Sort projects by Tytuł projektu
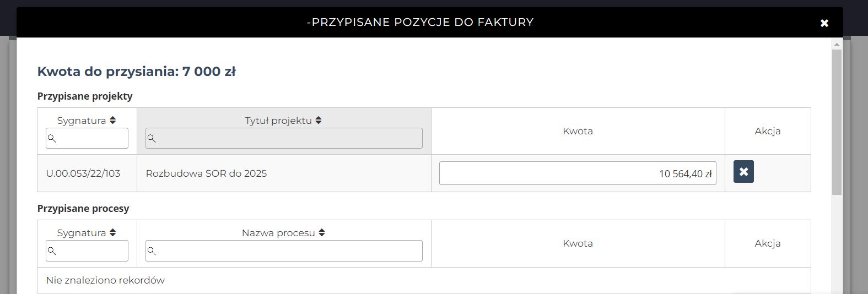 319,121
